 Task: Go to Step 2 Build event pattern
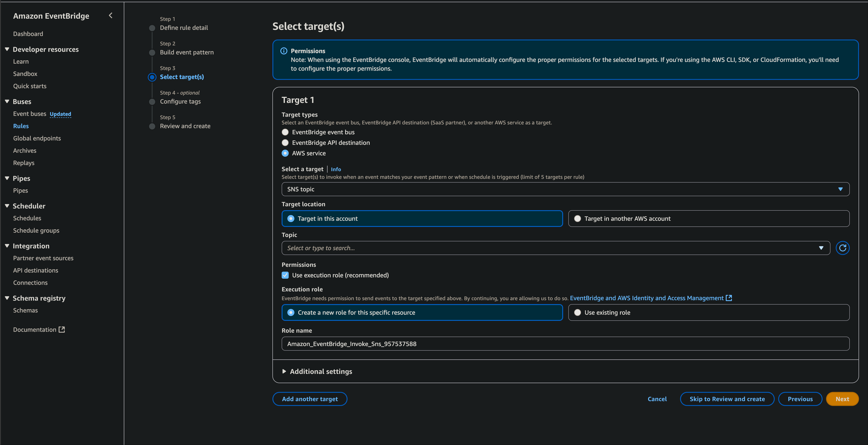187,52
